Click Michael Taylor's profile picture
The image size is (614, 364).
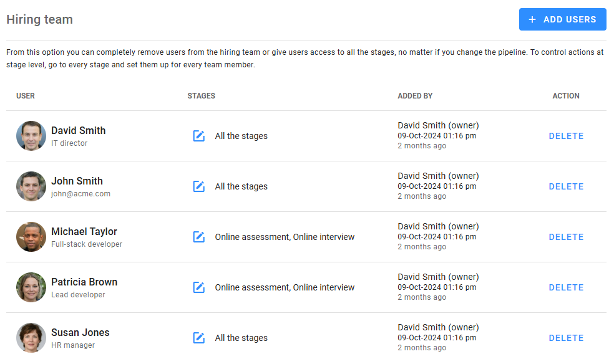tap(31, 237)
